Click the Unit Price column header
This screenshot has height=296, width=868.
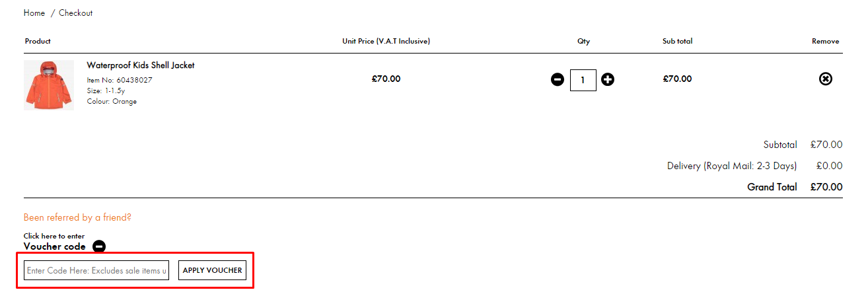386,41
